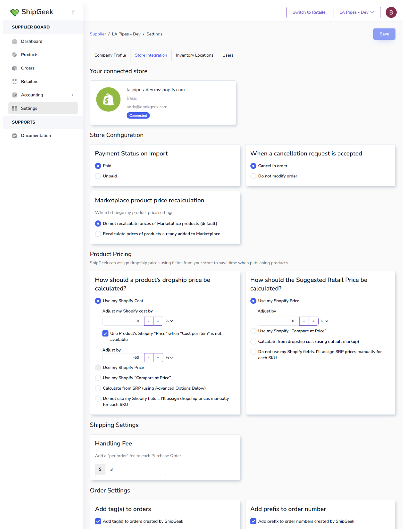The image size is (406, 532).
Task: Collapse the sidebar with double chevron
Action: tap(73, 12)
